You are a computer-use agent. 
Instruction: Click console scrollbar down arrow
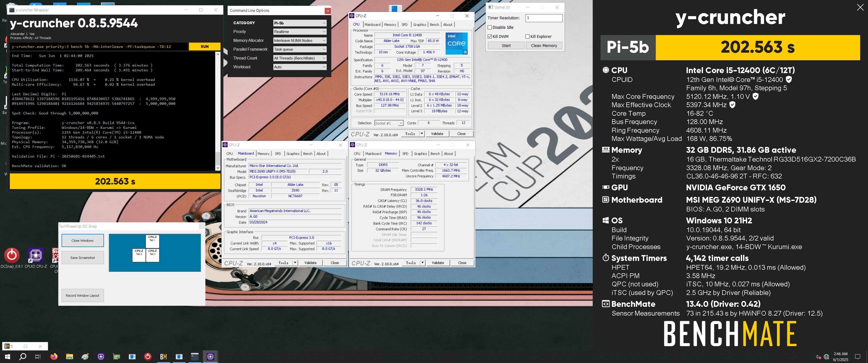click(x=218, y=168)
